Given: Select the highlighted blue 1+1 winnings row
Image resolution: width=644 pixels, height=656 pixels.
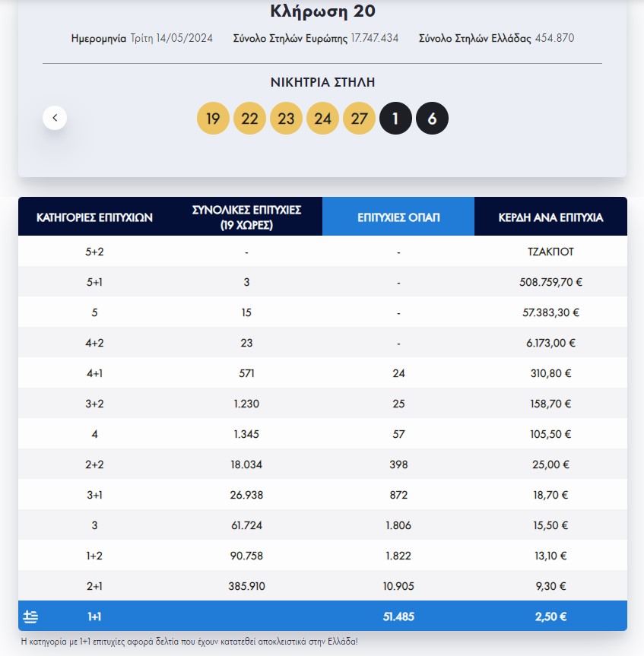Looking at the screenshot, I should (322, 616).
